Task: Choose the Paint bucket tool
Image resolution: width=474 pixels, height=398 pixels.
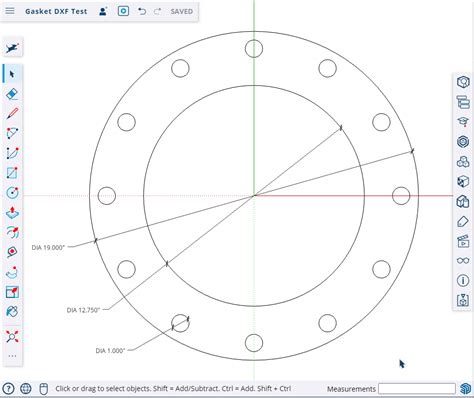Action: (x=12, y=311)
